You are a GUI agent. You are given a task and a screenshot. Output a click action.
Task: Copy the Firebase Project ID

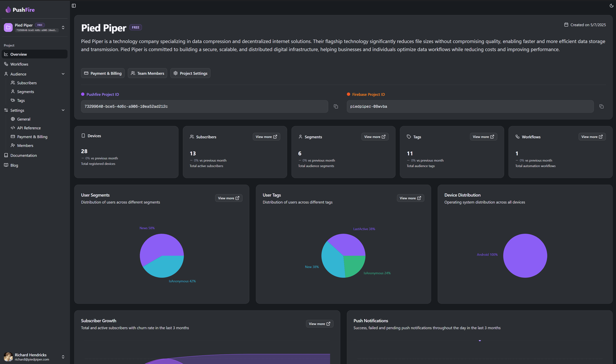pyautogui.click(x=601, y=106)
